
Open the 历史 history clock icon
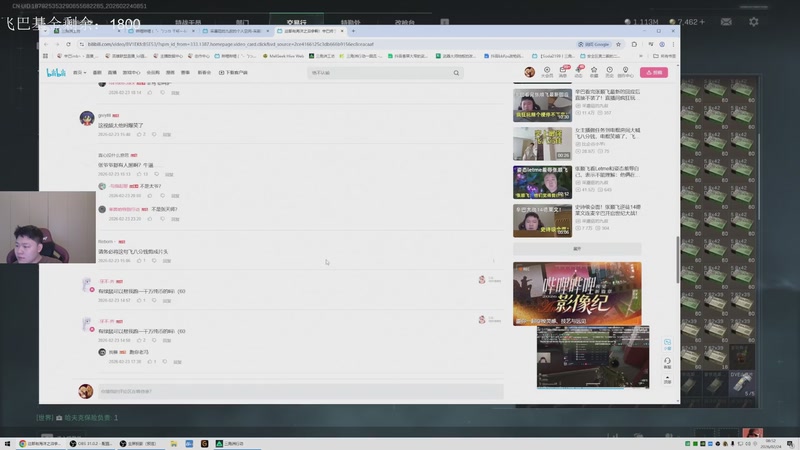click(x=609, y=72)
